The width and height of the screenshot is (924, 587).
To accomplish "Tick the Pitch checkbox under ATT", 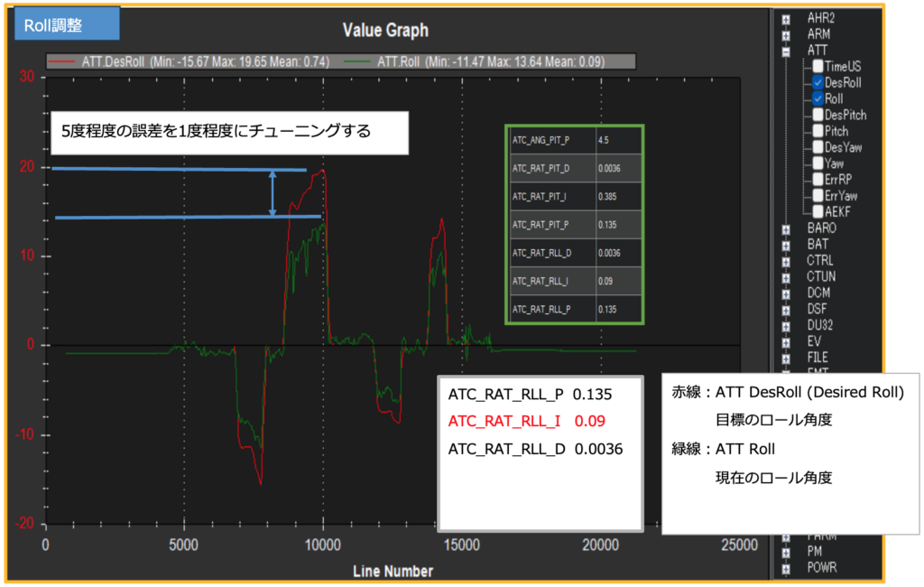I will [818, 130].
